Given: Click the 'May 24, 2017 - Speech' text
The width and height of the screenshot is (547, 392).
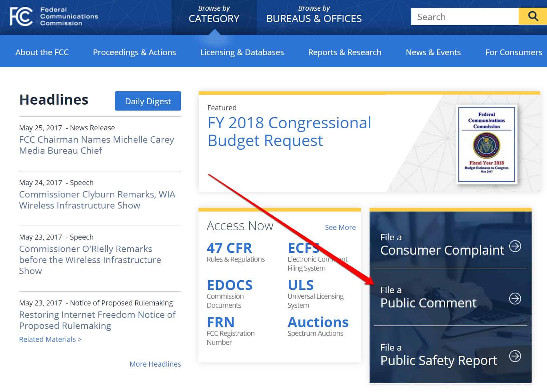Looking at the screenshot, I should (x=56, y=182).
